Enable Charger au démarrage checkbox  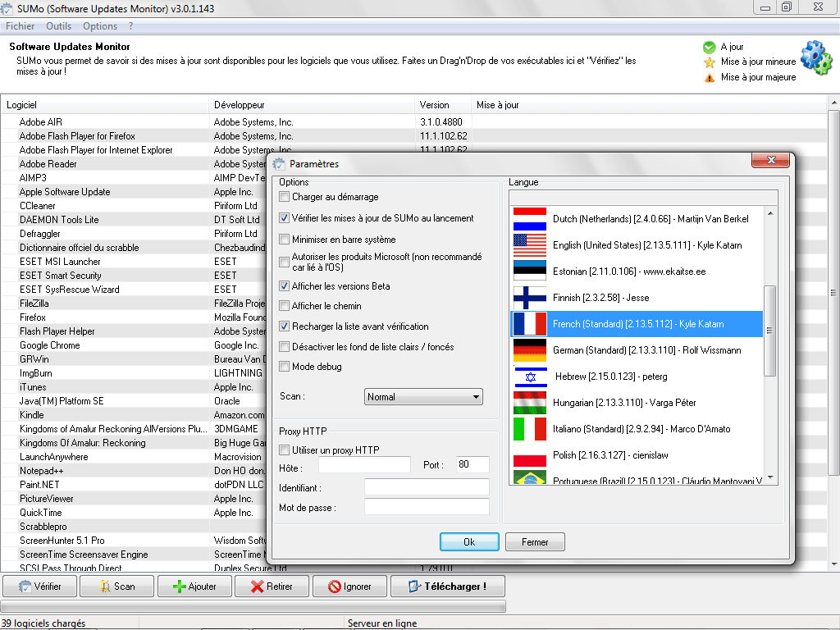coord(285,197)
